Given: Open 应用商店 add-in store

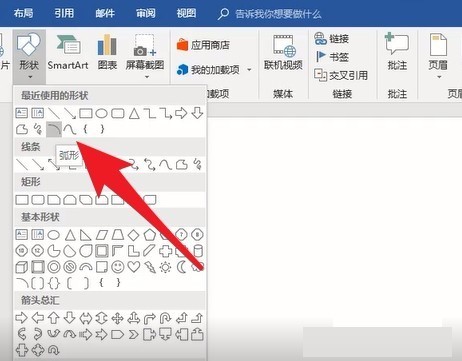Looking at the screenshot, I should 203,45.
